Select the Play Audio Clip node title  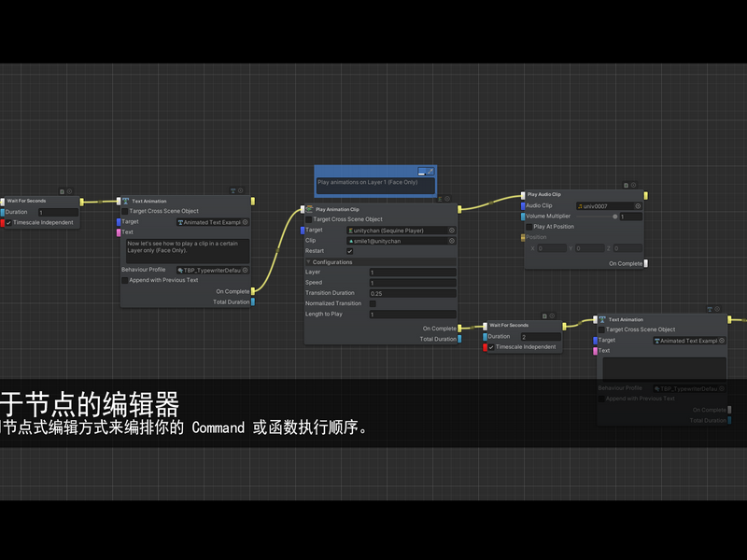[544, 194]
